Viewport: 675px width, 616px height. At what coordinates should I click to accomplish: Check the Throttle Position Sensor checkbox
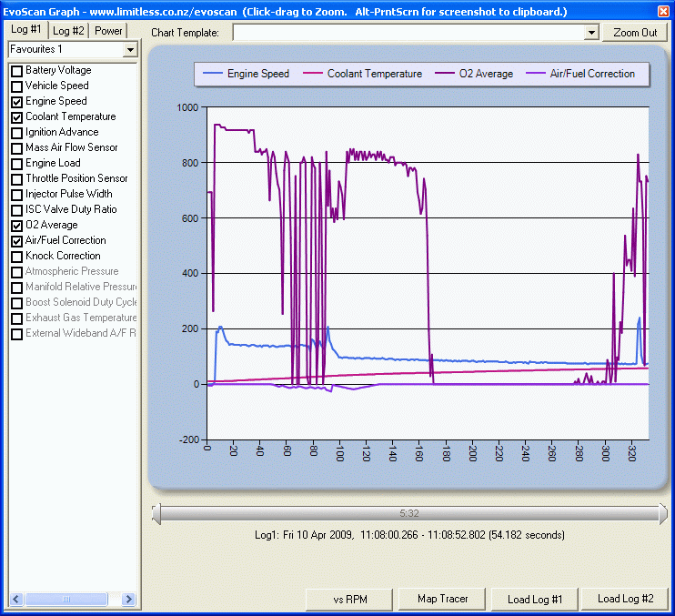[16, 179]
